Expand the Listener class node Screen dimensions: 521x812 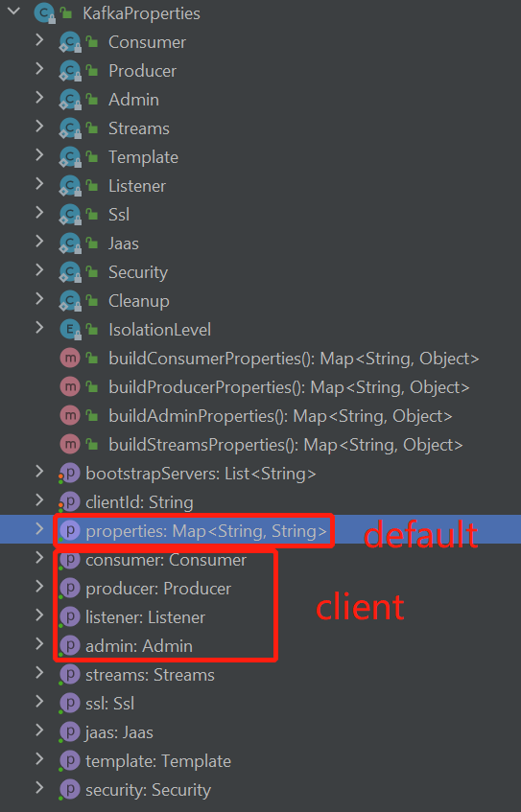(39, 183)
